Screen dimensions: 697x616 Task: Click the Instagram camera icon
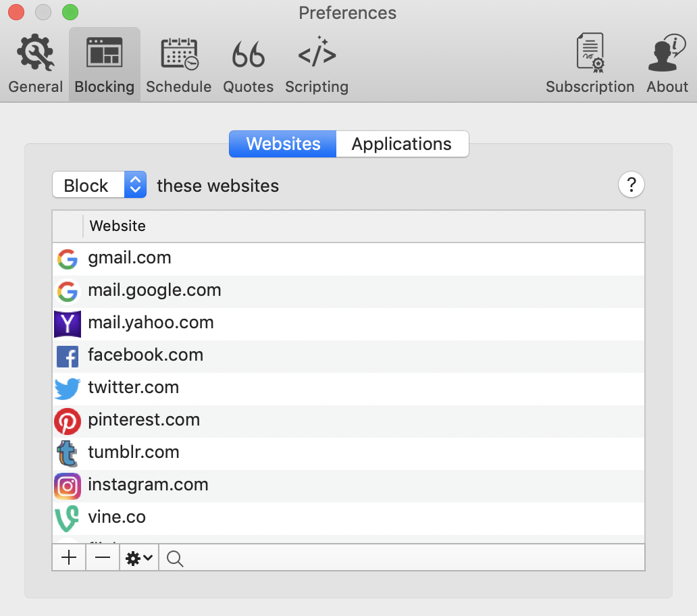tap(68, 486)
